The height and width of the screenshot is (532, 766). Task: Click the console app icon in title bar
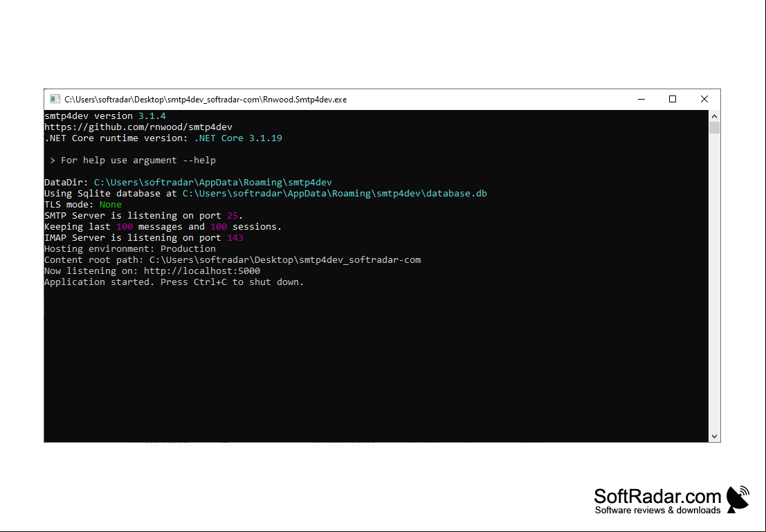pyautogui.click(x=55, y=99)
